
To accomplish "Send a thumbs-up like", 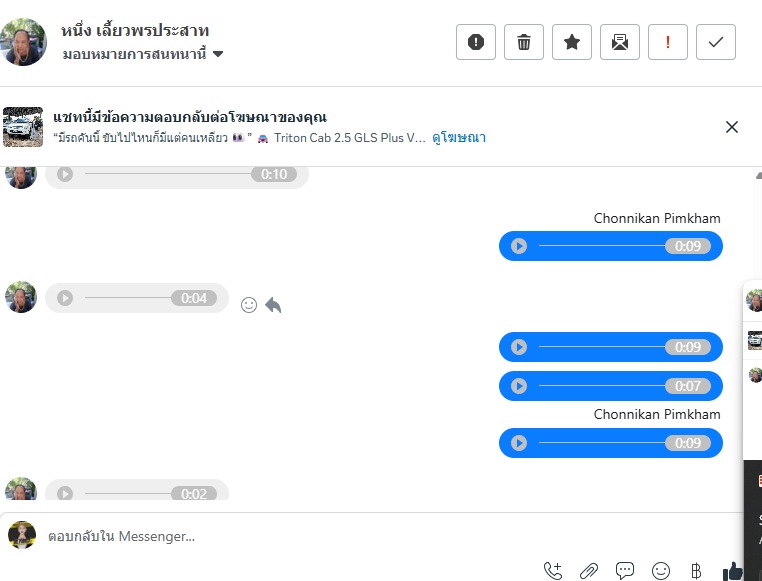I will [733, 571].
